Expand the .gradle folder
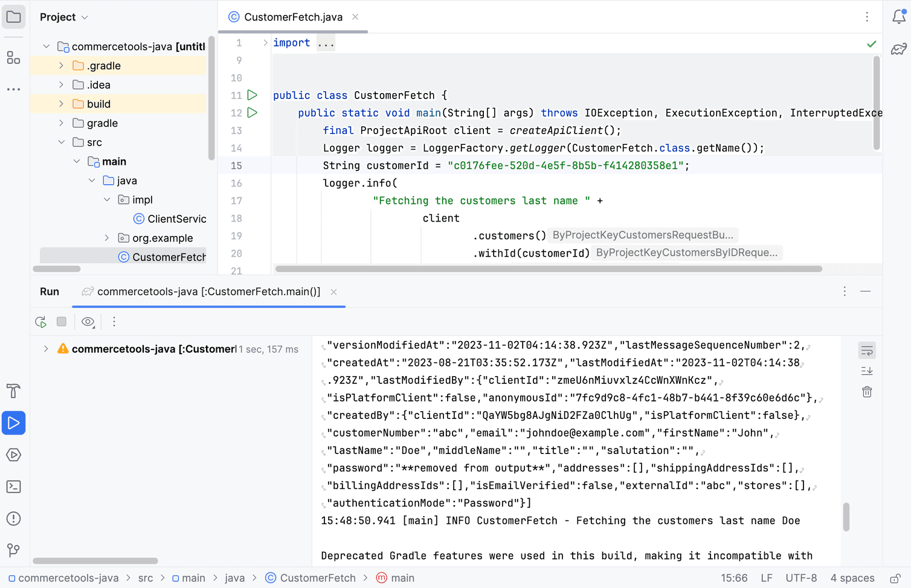This screenshot has height=588, width=911. [62, 66]
